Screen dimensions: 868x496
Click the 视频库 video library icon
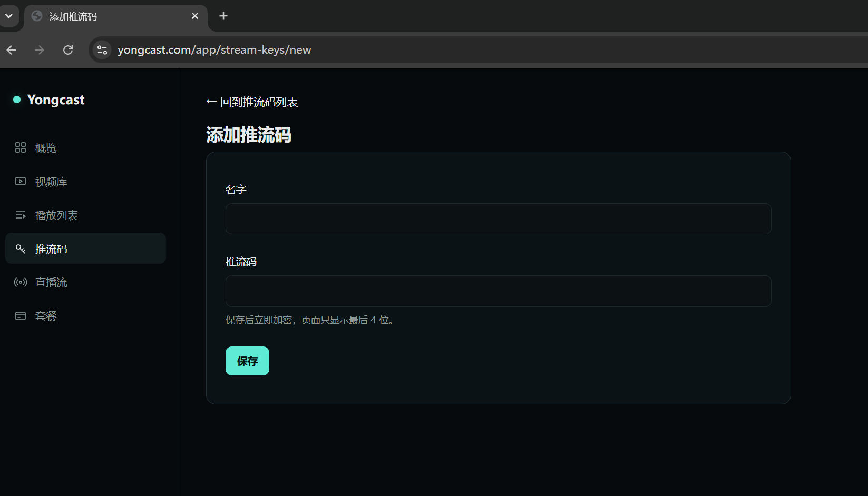tap(21, 181)
